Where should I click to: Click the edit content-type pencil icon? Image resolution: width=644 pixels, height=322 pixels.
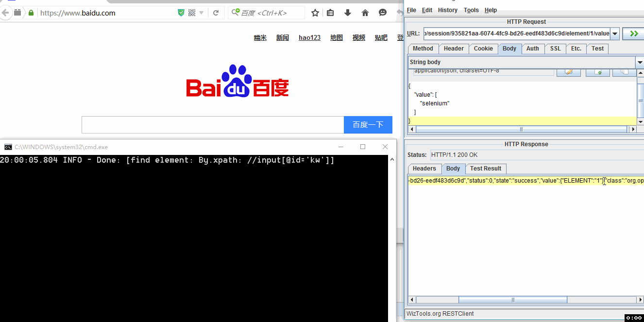(569, 72)
